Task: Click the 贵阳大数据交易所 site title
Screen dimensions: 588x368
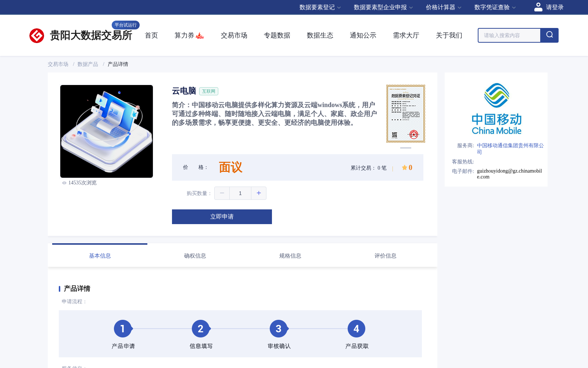Action: pos(91,36)
